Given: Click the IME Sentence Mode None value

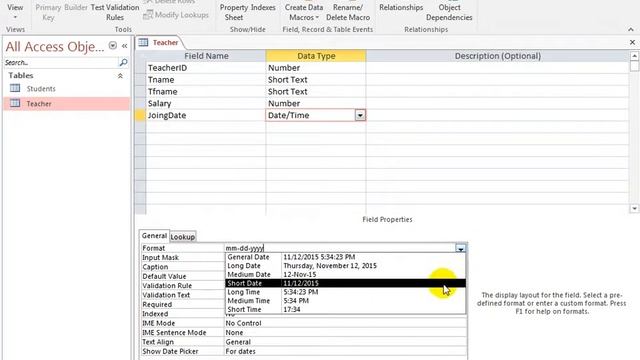Looking at the screenshot, I should [234, 333].
